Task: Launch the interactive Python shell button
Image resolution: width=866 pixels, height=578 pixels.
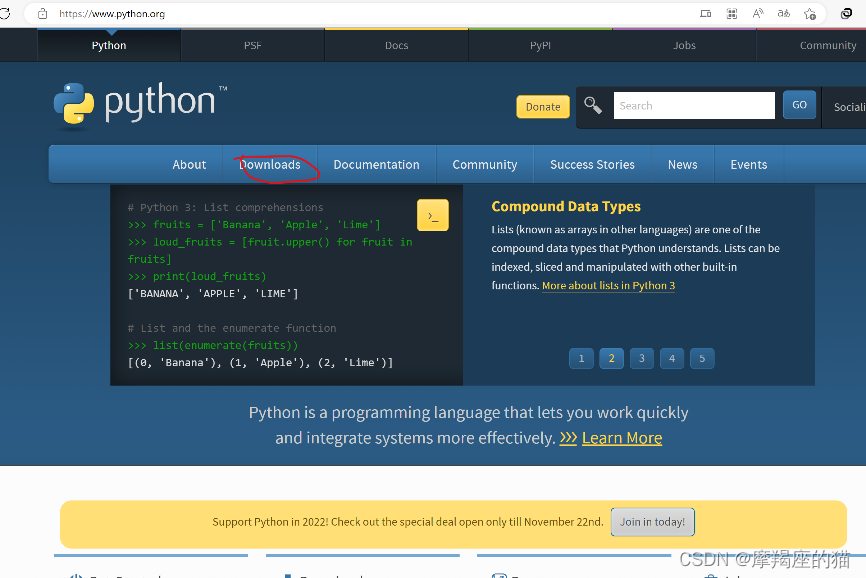Action: 432,214
